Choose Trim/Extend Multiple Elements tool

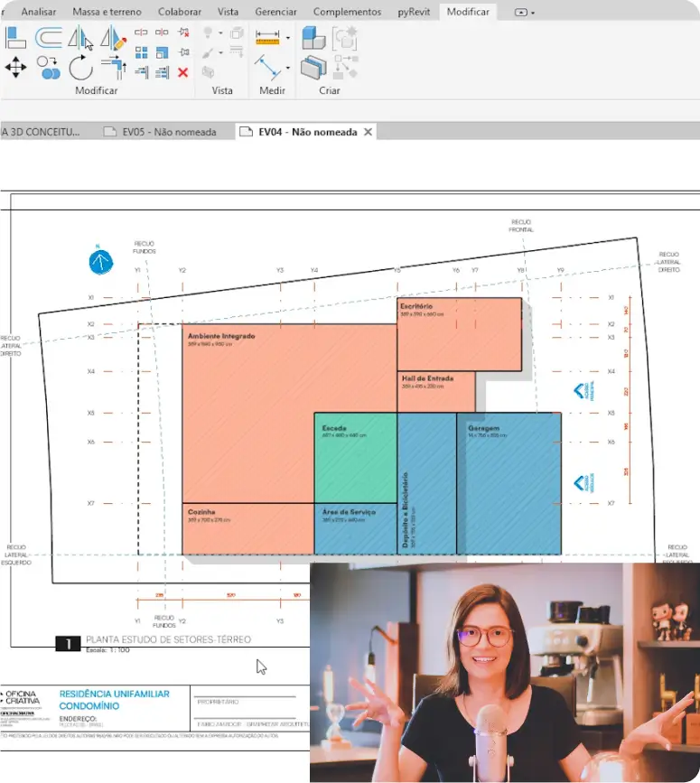pos(162,72)
